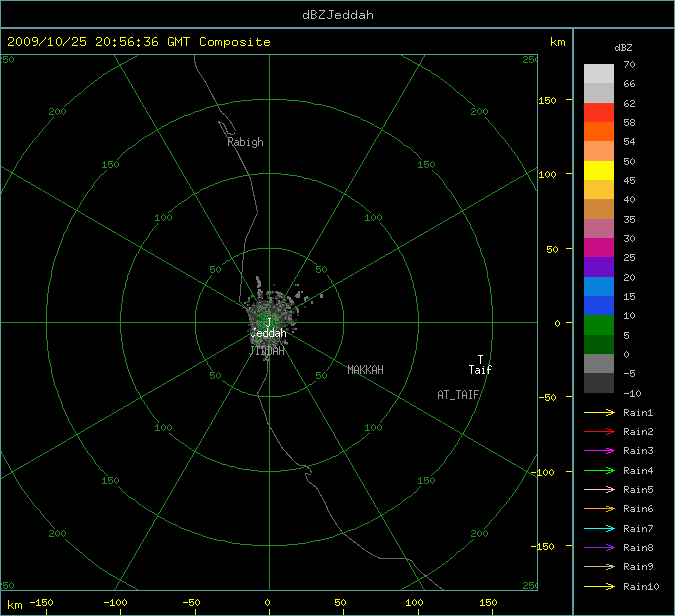Click the bright green 5-10 dBZ swatch
Viewport: 675px width, 616px height.
599,325
